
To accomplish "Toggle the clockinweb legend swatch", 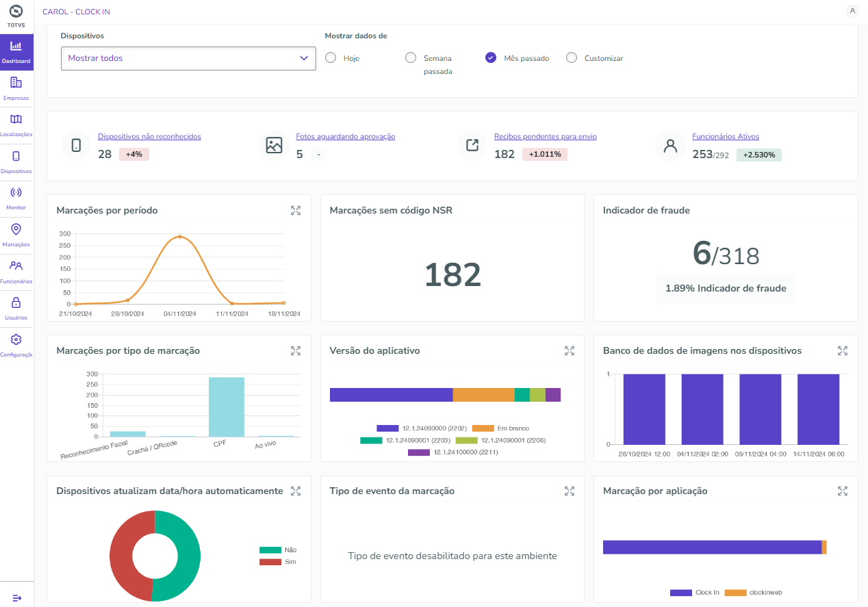I will pyautogui.click(x=735, y=593).
